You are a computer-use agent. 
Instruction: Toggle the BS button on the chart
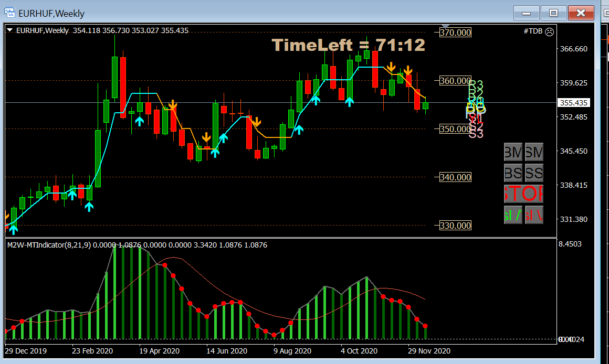[x=513, y=173]
